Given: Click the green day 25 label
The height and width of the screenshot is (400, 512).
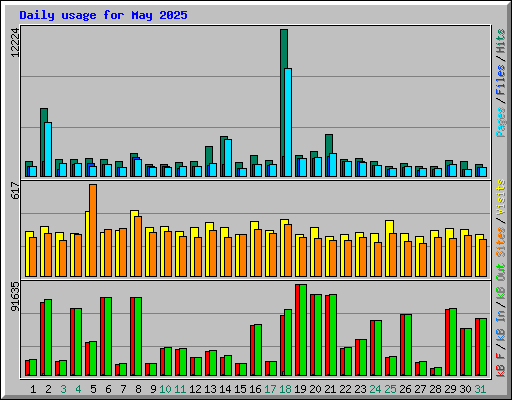Looking at the screenshot, I should tap(390, 389).
